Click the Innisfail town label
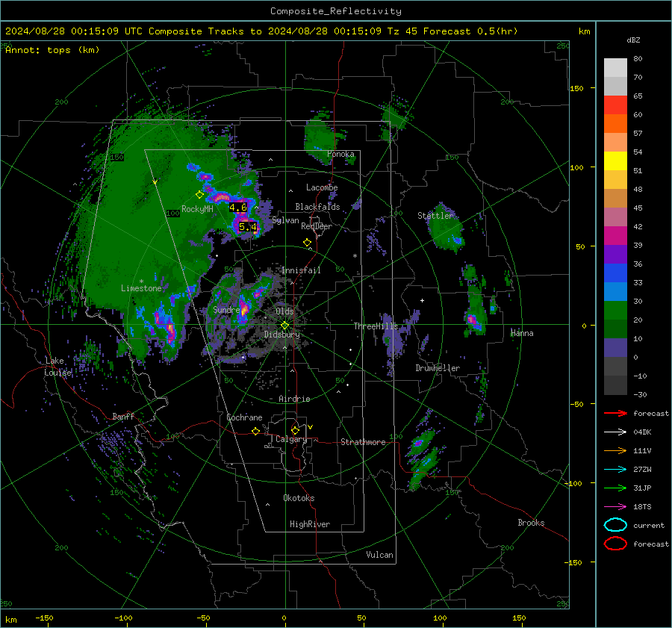Screen dimensions: 672x628 tap(301, 270)
